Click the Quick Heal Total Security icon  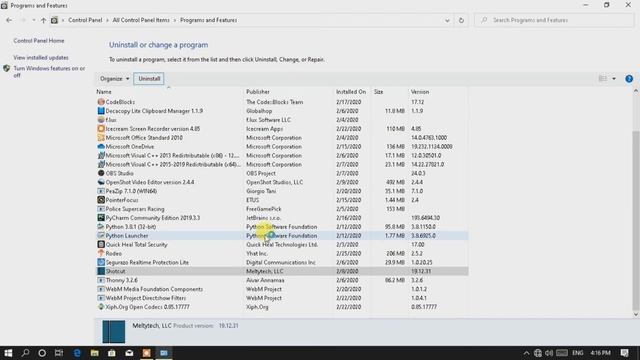click(x=101, y=244)
